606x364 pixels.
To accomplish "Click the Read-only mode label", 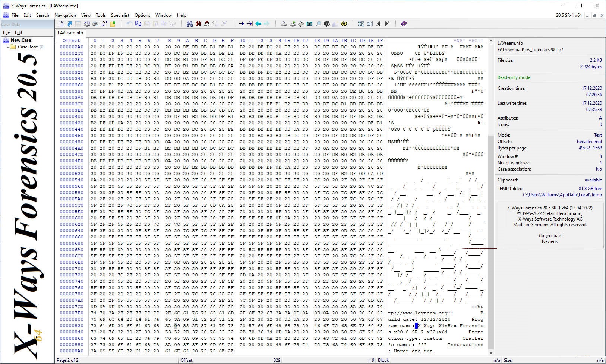I will [514, 77].
